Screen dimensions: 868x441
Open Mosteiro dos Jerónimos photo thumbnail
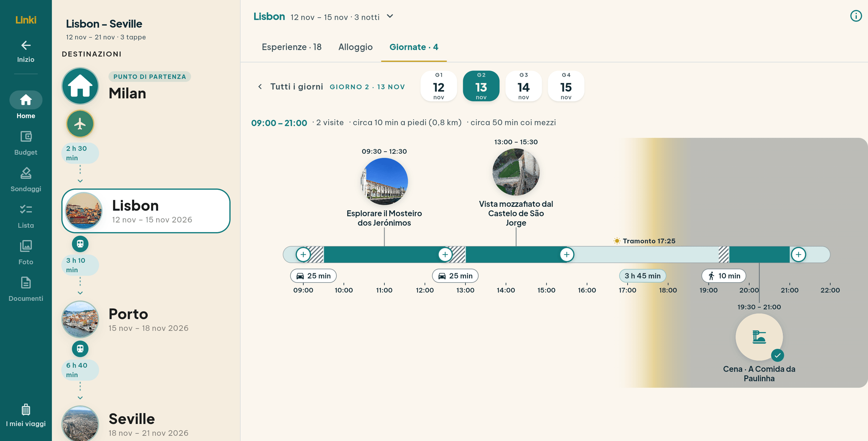pos(384,181)
